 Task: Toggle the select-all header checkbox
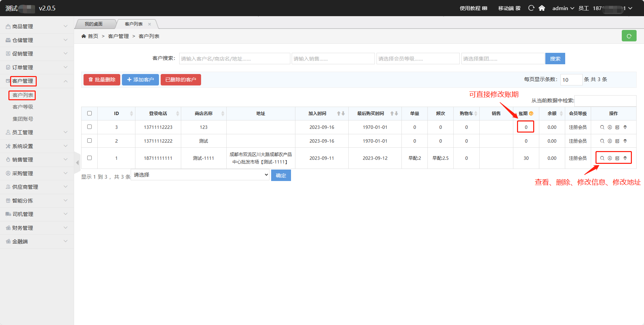(x=90, y=113)
